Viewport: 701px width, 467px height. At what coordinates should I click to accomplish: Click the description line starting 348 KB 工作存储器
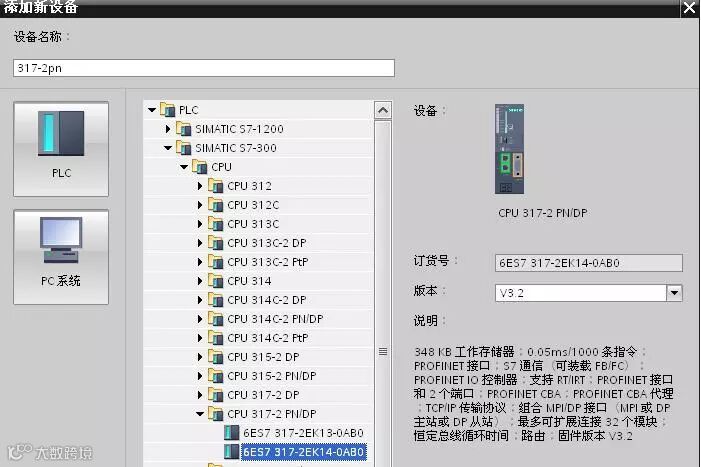tap(530, 352)
